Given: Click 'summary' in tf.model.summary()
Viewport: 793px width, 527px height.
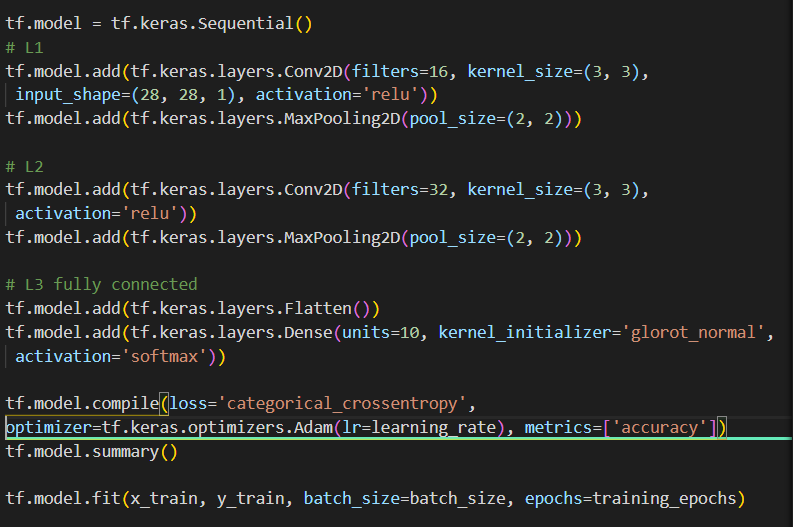Looking at the screenshot, I should [125, 452].
